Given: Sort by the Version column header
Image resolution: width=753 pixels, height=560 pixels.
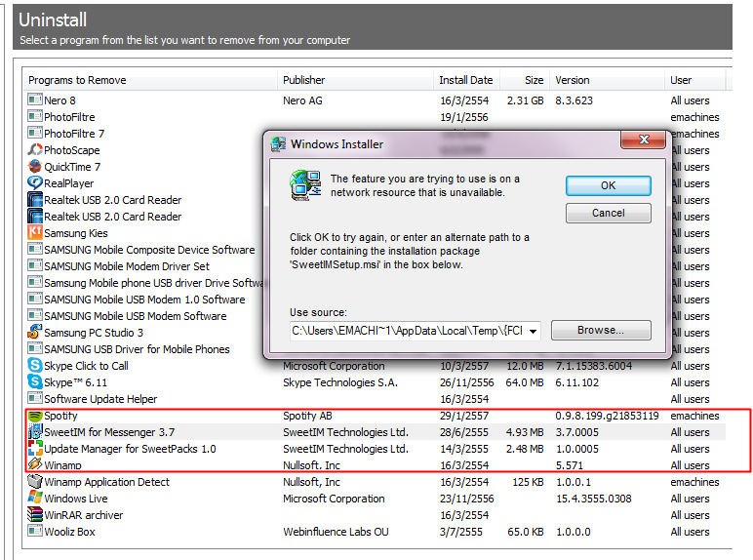Looking at the screenshot, I should pos(607,80).
